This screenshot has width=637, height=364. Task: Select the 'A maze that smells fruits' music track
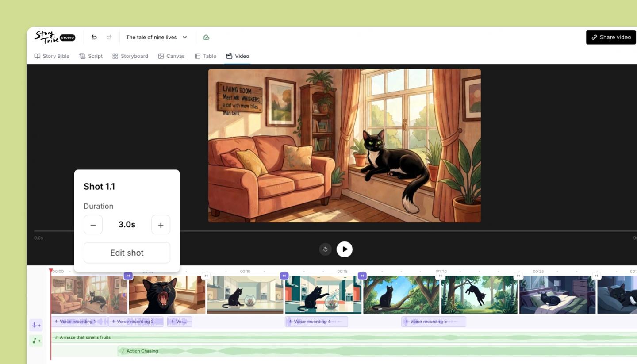point(344,337)
